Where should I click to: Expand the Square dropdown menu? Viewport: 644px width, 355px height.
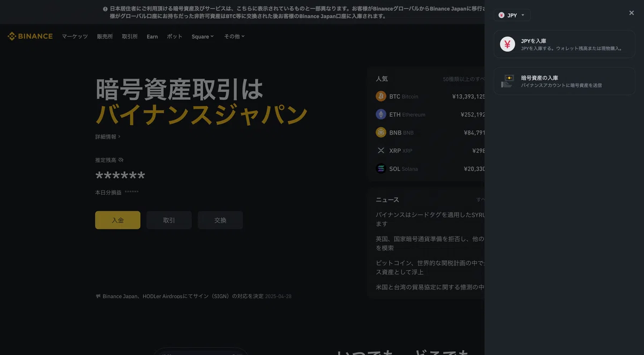click(x=202, y=36)
